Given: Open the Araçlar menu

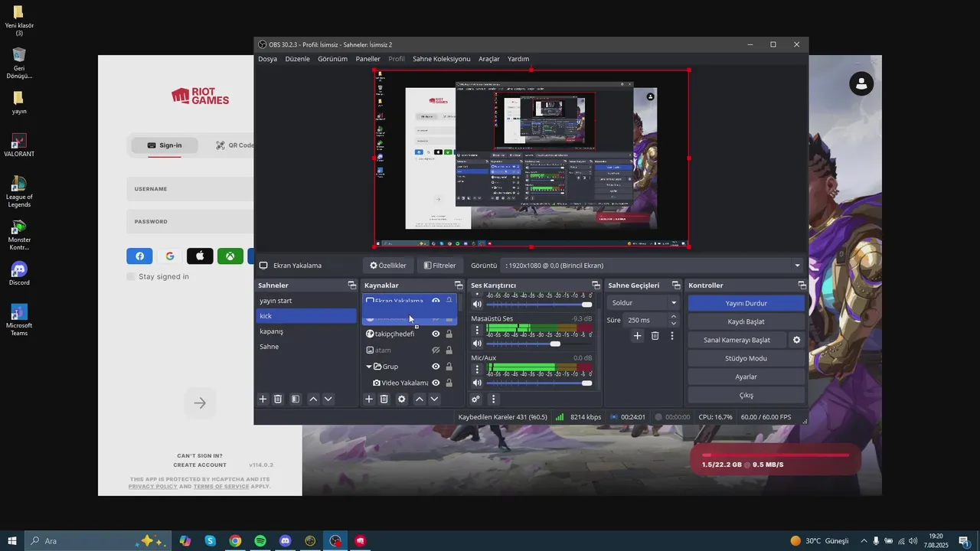Looking at the screenshot, I should point(488,59).
